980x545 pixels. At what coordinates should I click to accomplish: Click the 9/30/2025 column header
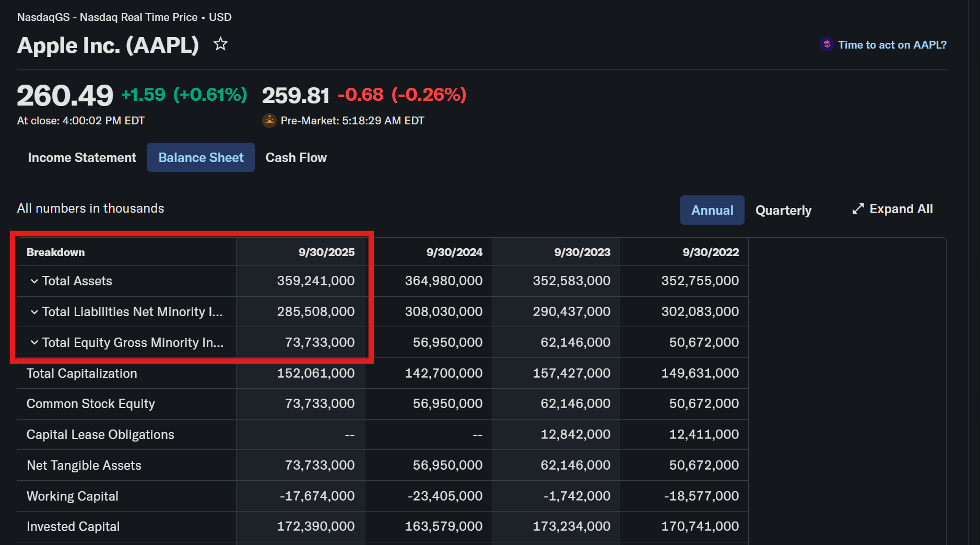pyautogui.click(x=326, y=252)
